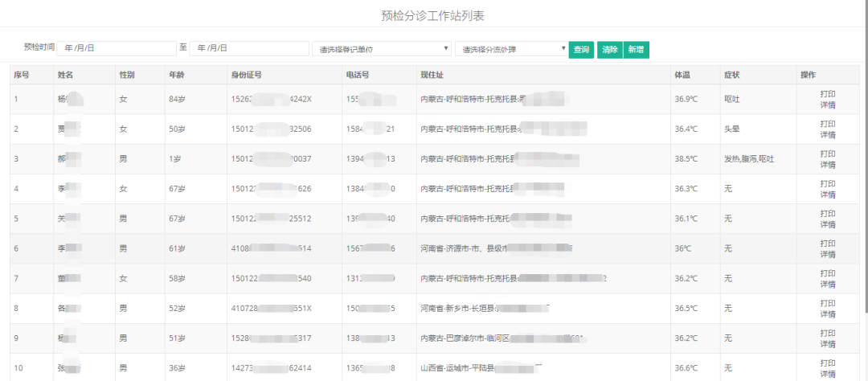View details of row 1, the 84岁 patient
The width and height of the screenshot is (868, 381).
pos(828,104)
